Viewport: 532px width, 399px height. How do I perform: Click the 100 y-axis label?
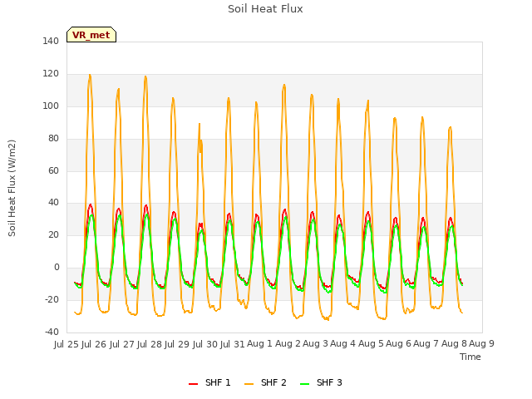(51, 106)
